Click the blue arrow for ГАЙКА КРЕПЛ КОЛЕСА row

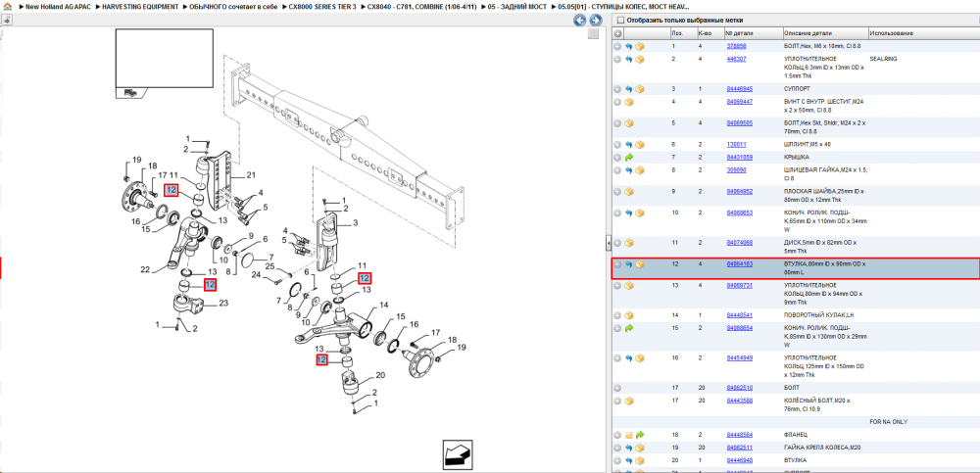coord(629,448)
